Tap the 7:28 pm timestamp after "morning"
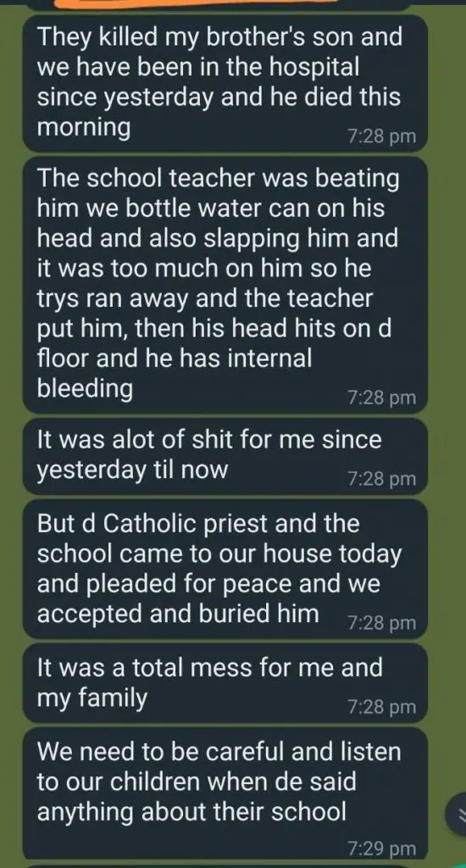The height and width of the screenshot is (868, 466). (x=381, y=136)
